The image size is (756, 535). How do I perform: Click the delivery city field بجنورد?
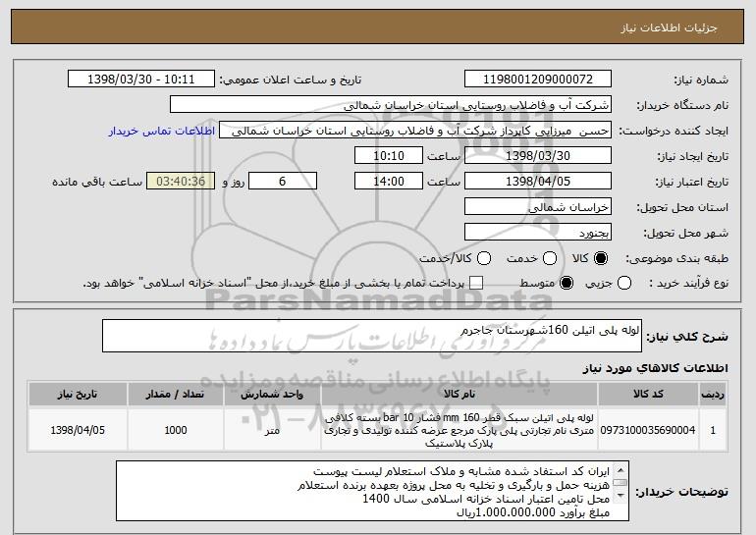[538, 233]
